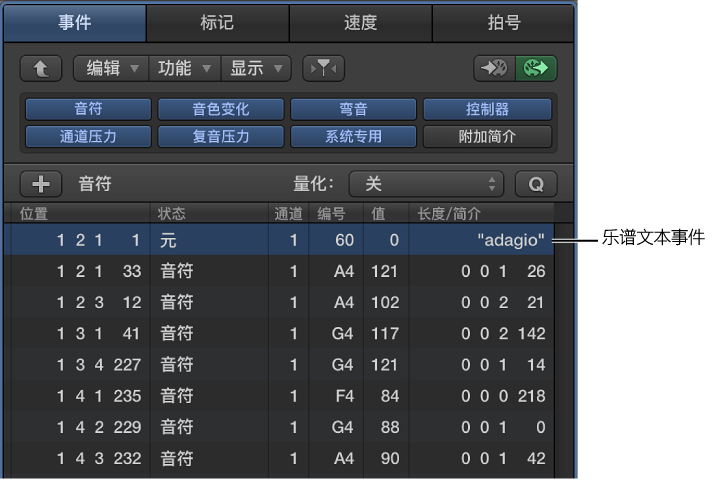This screenshot has width=712, height=482.
Task: Toggle the 音符 event filter
Action: coord(88,109)
